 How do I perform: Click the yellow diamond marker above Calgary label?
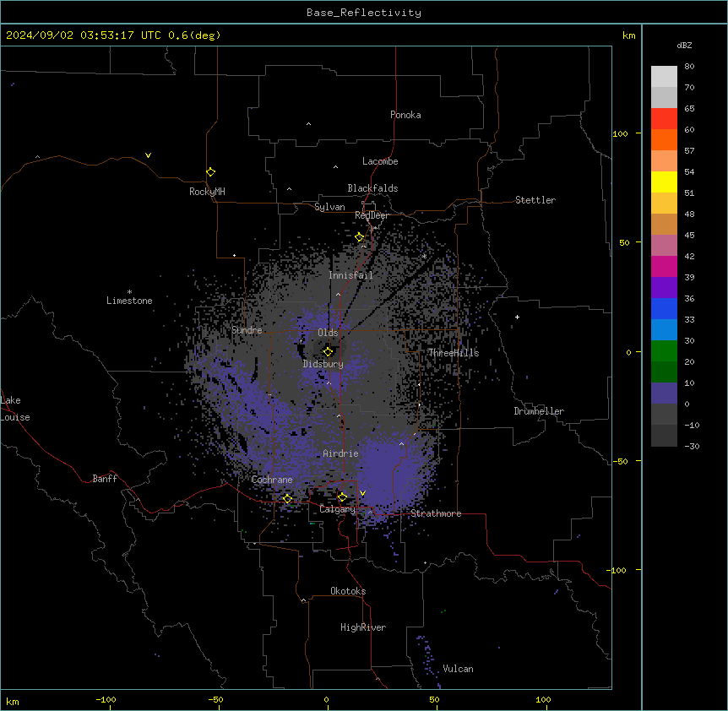342,497
